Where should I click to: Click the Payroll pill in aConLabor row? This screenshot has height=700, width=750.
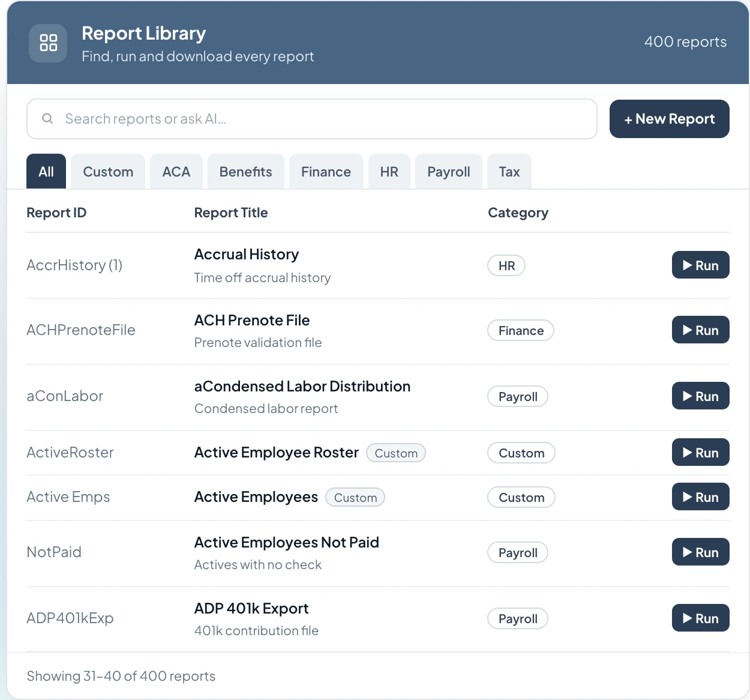point(518,396)
